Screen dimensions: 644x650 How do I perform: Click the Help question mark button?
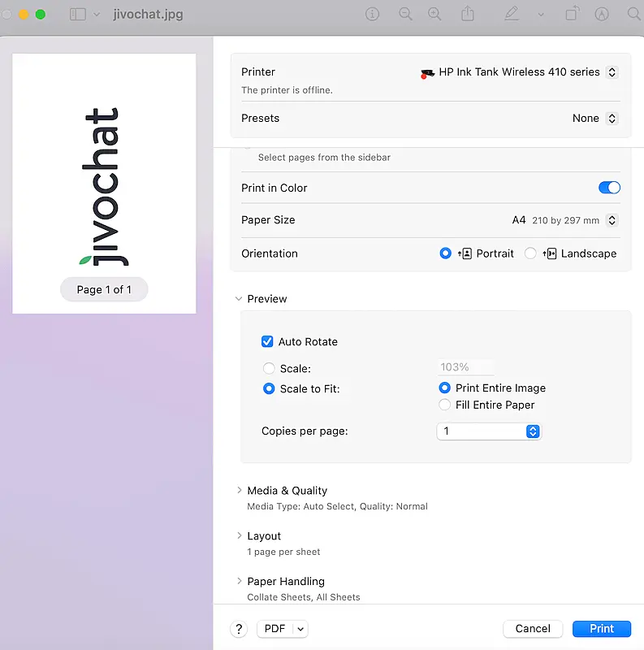(x=239, y=629)
